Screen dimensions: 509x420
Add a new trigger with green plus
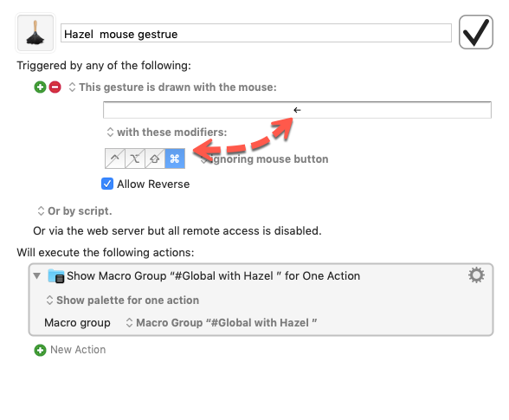coord(40,87)
